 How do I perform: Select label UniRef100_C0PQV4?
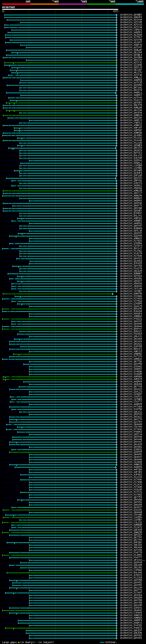pyautogui.click(x=131, y=613)
